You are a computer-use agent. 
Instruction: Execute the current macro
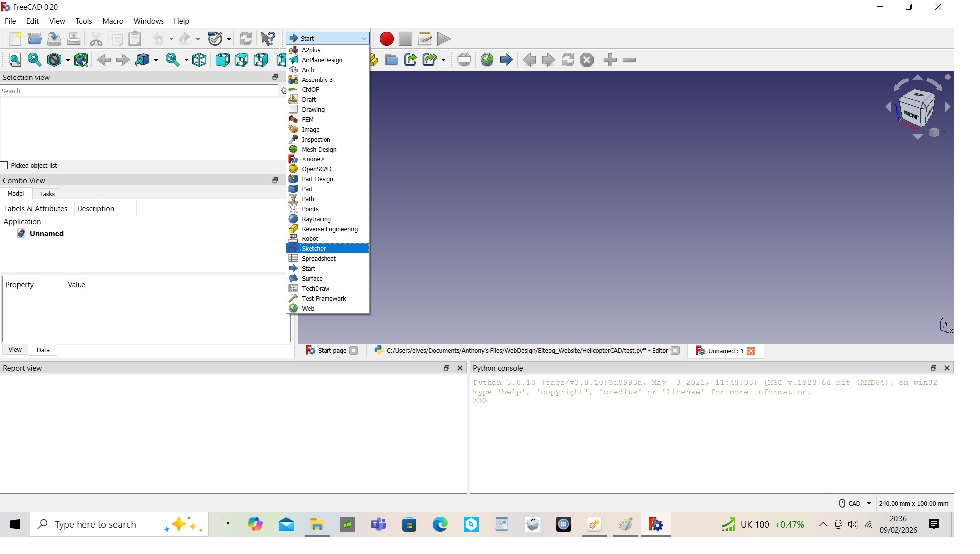click(443, 39)
